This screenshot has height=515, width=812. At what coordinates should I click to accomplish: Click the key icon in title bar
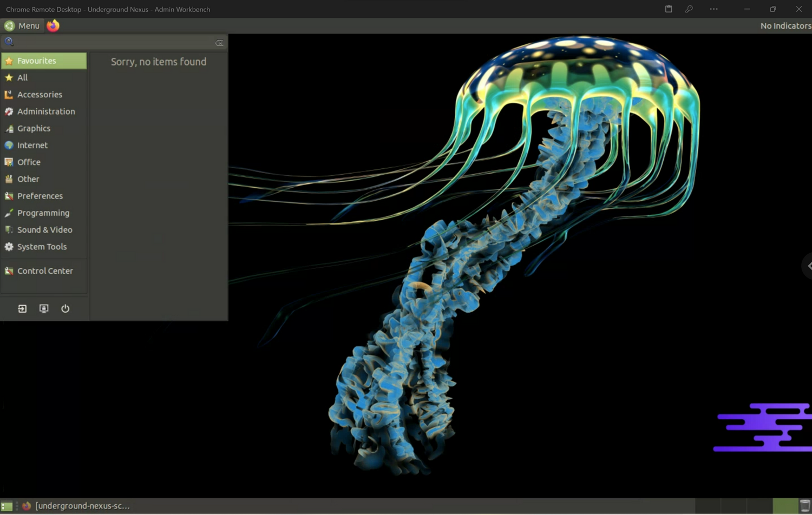(689, 9)
